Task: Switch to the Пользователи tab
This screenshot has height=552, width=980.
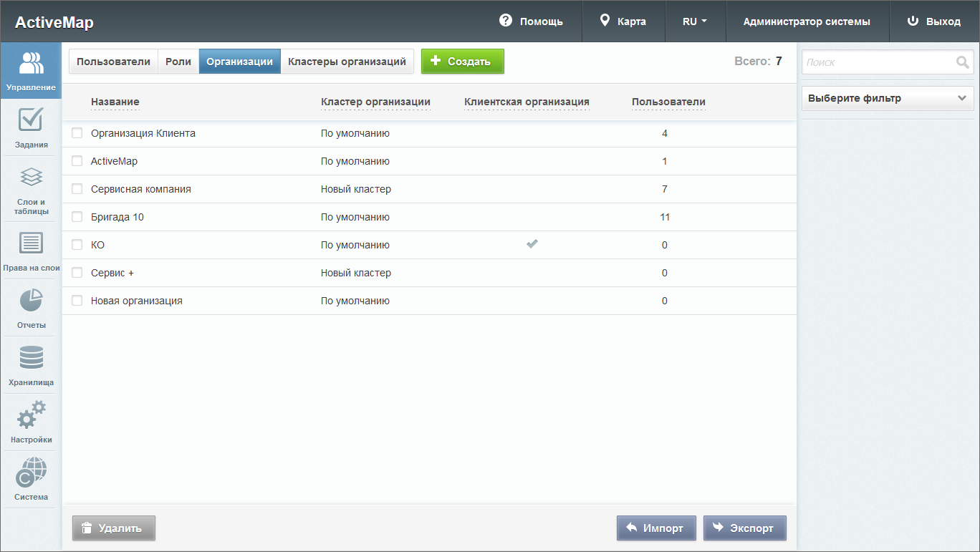Action: coord(113,62)
